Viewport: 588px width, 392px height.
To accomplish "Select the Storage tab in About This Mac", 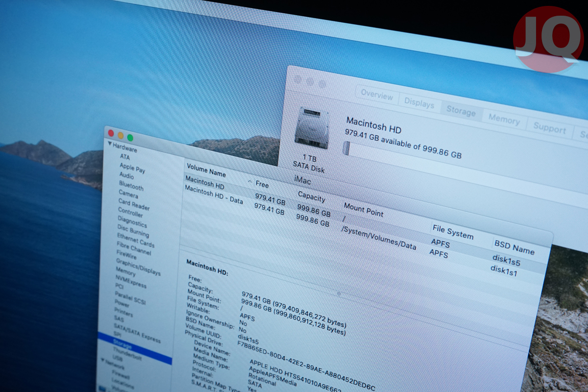I will point(461,111).
